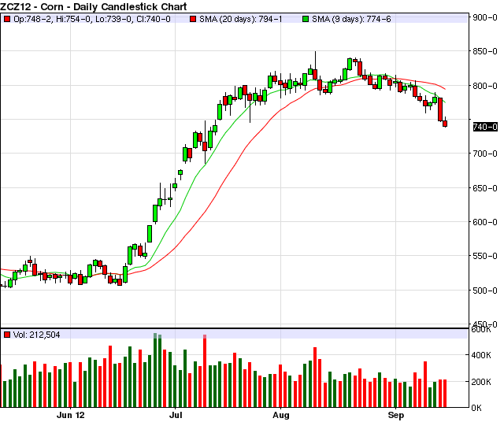Click the 500-0 price axis label

click(485, 291)
